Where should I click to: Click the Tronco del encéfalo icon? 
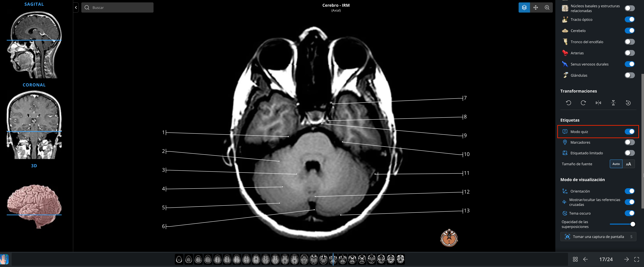coord(565,42)
